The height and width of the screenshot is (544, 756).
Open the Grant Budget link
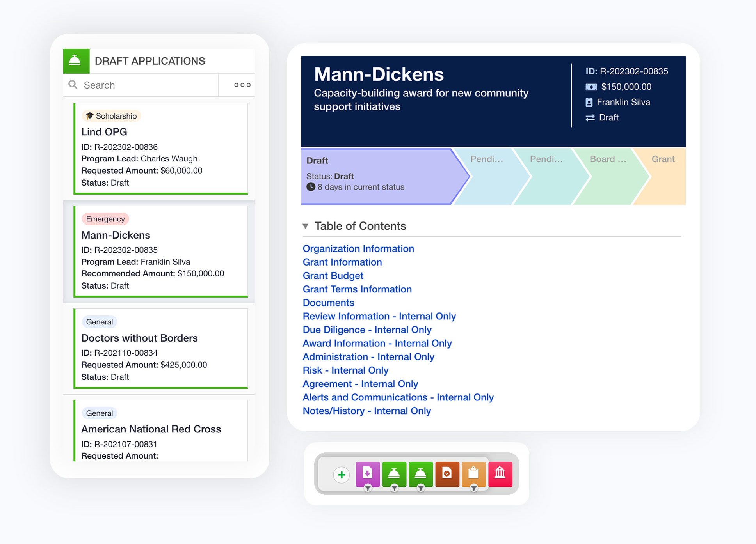(x=333, y=276)
